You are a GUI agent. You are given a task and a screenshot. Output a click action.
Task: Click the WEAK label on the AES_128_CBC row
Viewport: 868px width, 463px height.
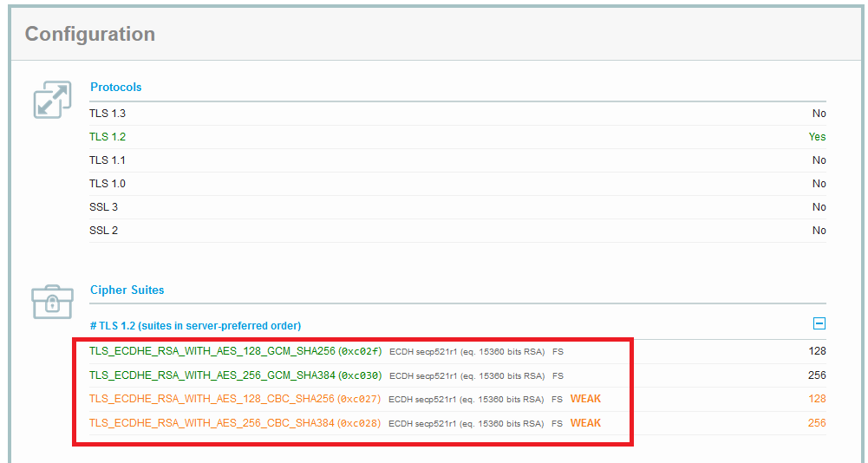point(585,399)
